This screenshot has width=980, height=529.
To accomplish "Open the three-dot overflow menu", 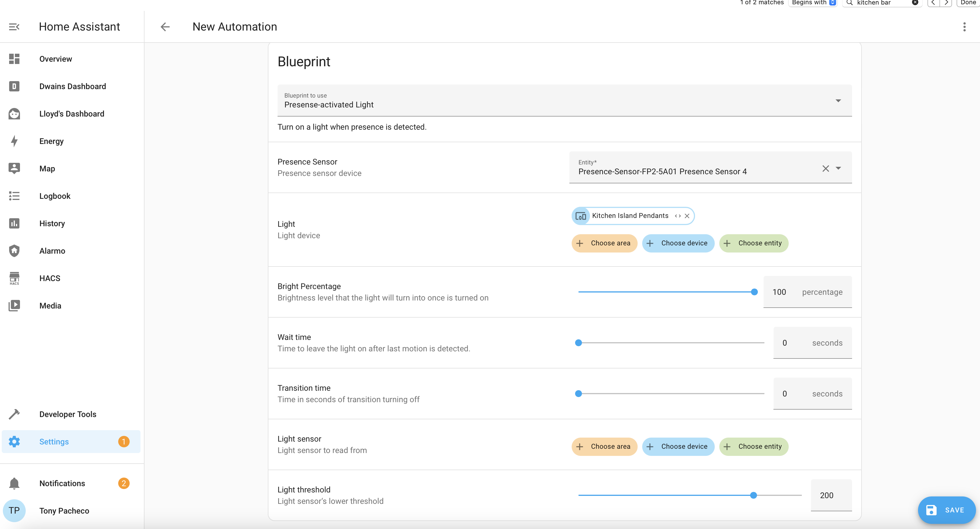I will point(964,27).
